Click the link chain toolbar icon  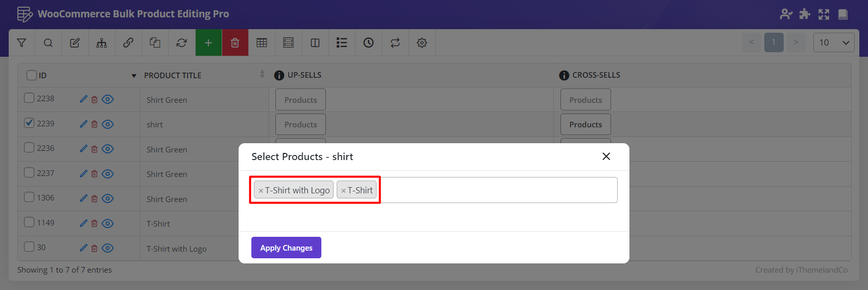128,43
